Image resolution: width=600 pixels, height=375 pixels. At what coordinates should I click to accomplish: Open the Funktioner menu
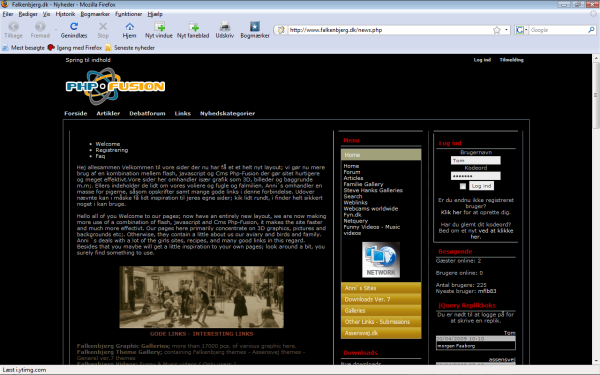tap(129, 14)
